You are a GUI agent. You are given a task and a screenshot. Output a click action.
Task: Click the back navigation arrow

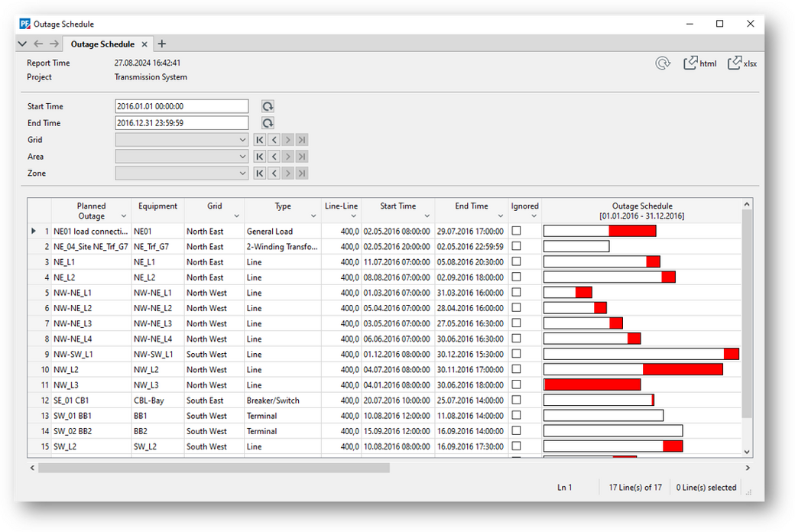click(38, 44)
